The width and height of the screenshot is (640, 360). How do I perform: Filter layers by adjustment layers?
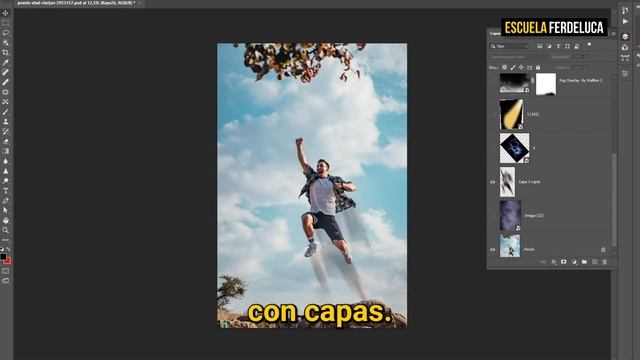pos(549,47)
